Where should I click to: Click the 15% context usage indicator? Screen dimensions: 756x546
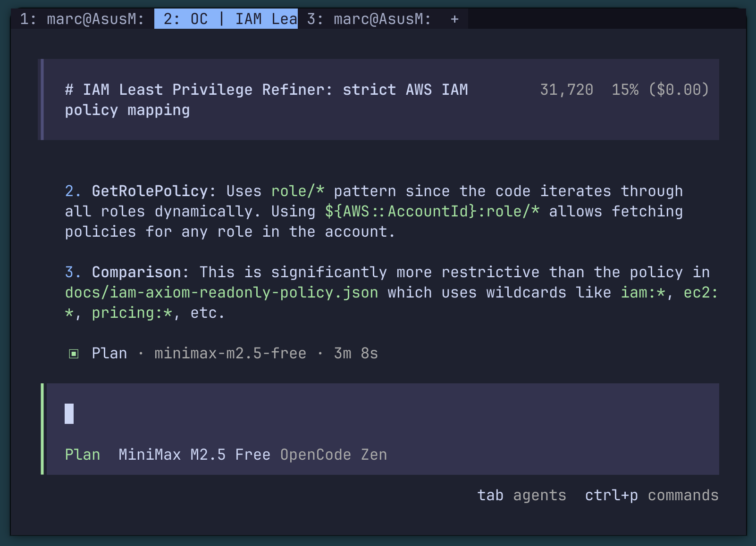(625, 89)
